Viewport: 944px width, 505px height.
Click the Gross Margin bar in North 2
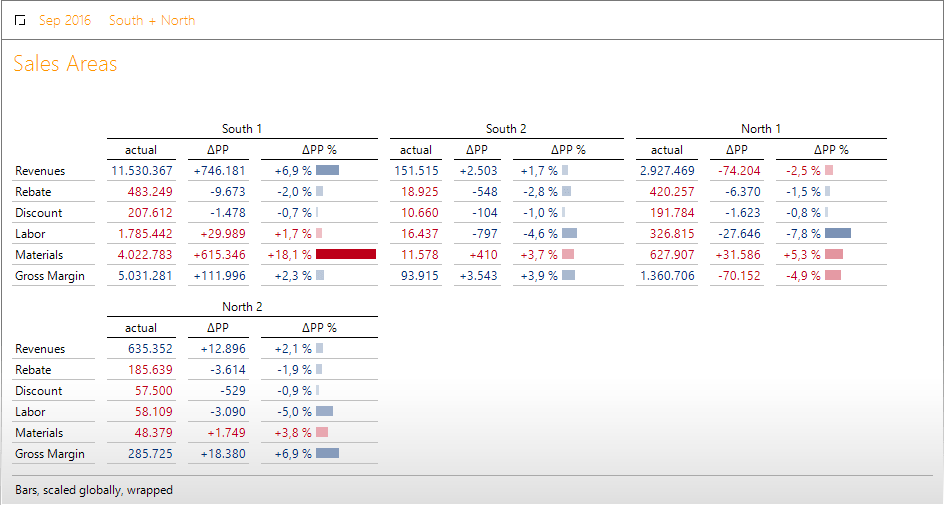pyautogui.click(x=327, y=454)
